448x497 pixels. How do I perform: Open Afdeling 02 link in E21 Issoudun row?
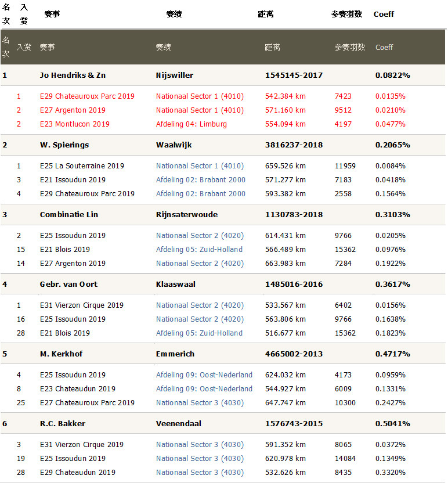(x=200, y=180)
